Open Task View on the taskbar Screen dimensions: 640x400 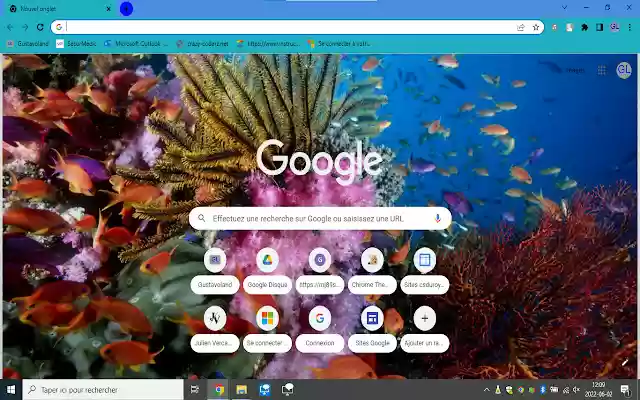[x=195, y=390]
